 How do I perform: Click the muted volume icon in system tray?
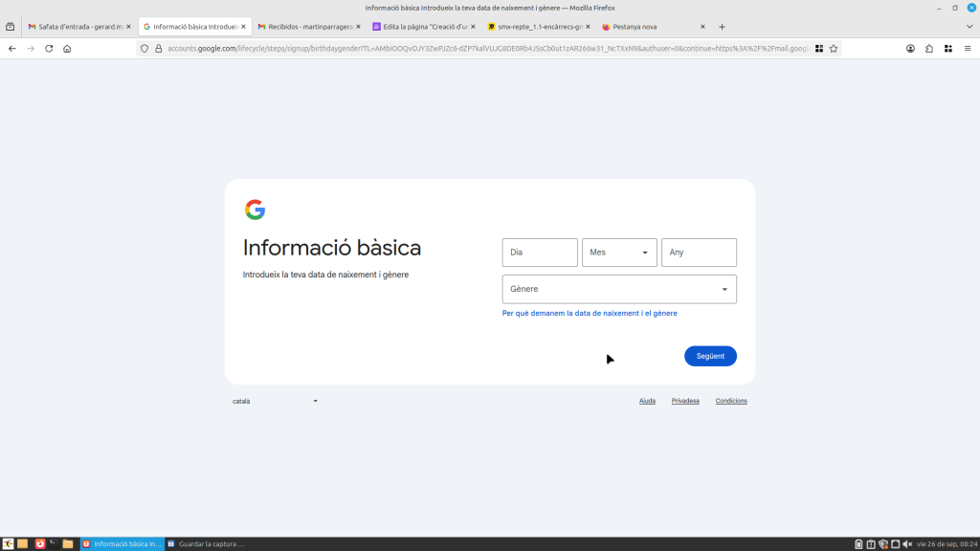click(x=907, y=543)
